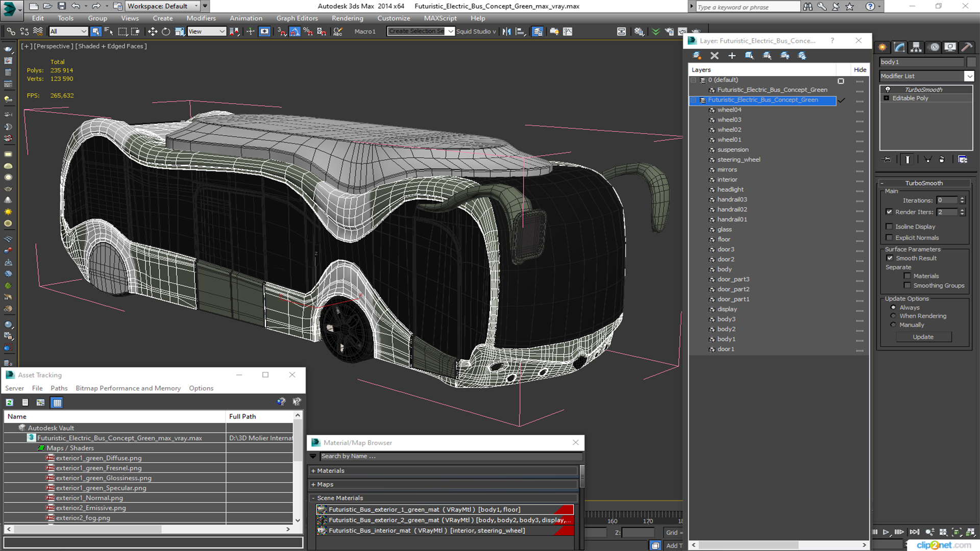
Task: Select the When Rendering radio option
Action: [893, 316]
